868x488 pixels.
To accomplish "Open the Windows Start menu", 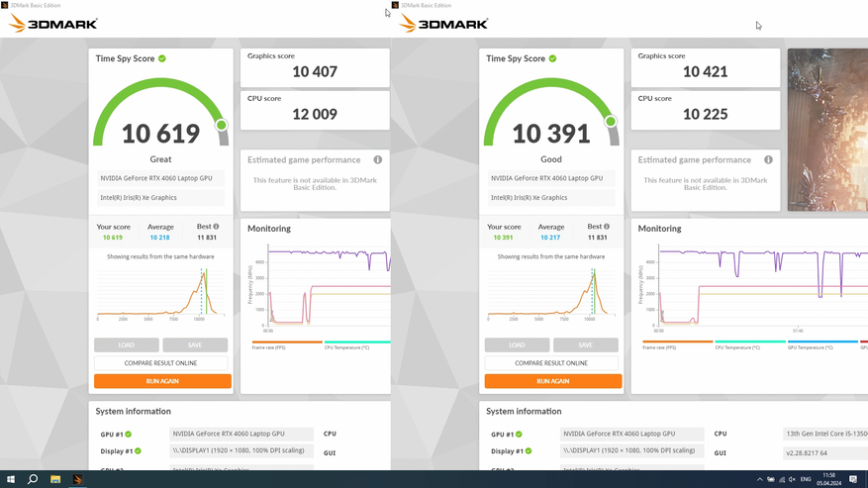I will [11, 479].
